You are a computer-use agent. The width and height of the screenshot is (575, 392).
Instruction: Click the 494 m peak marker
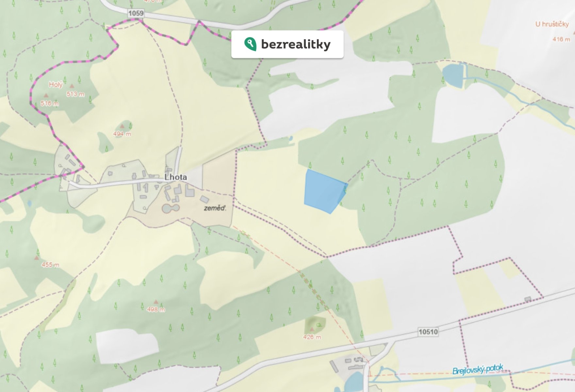coord(122,126)
